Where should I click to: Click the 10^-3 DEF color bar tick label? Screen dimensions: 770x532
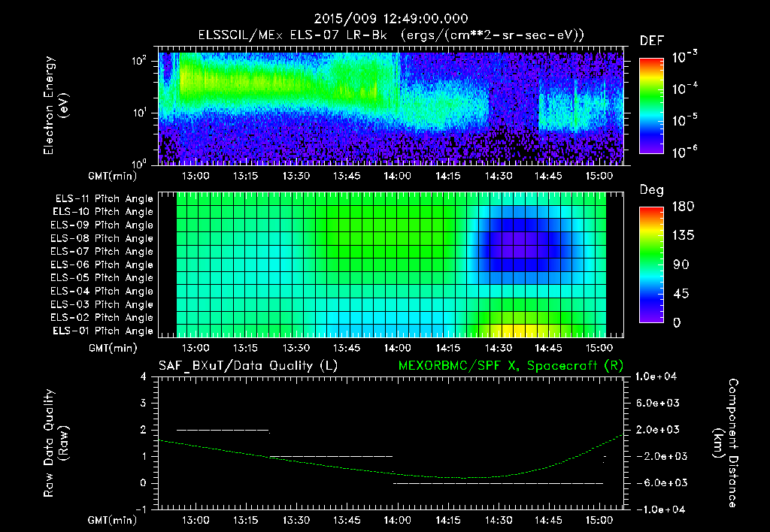(684, 56)
